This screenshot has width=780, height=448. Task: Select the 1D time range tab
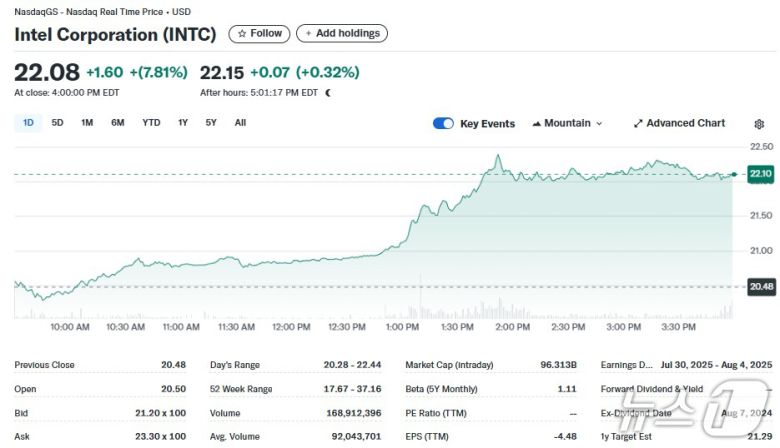click(28, 123)
